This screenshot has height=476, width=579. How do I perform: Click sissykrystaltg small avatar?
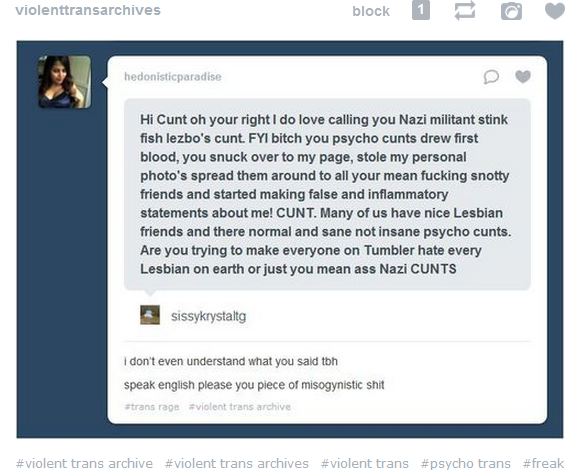coord(150,315)
